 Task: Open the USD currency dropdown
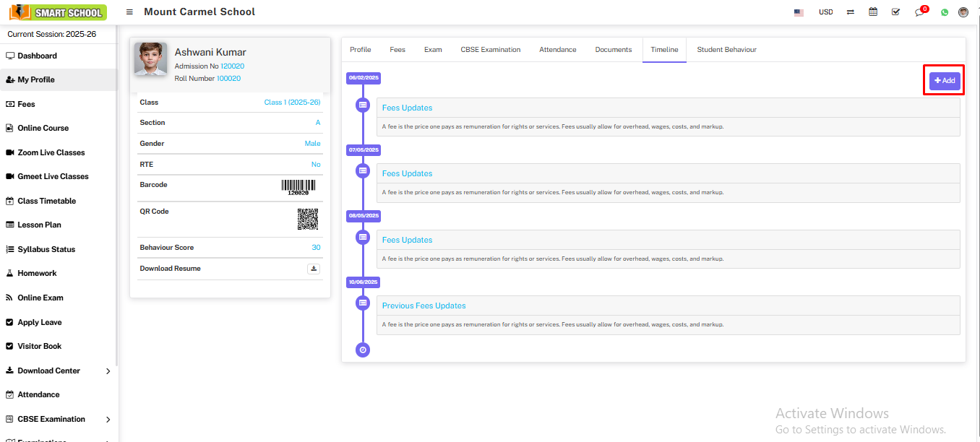click(x=825, y=12)
